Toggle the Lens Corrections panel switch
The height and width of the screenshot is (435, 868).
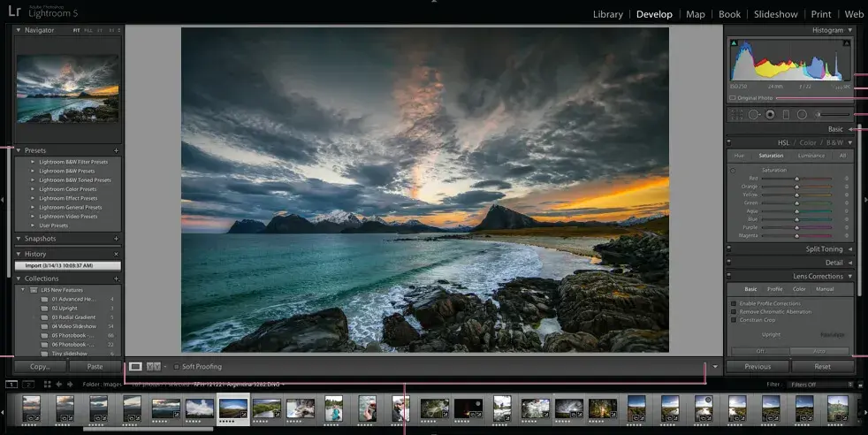click(729, 276)
